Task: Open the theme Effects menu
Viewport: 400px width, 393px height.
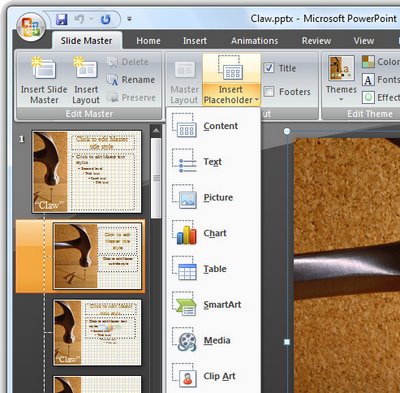Action: 380,97
